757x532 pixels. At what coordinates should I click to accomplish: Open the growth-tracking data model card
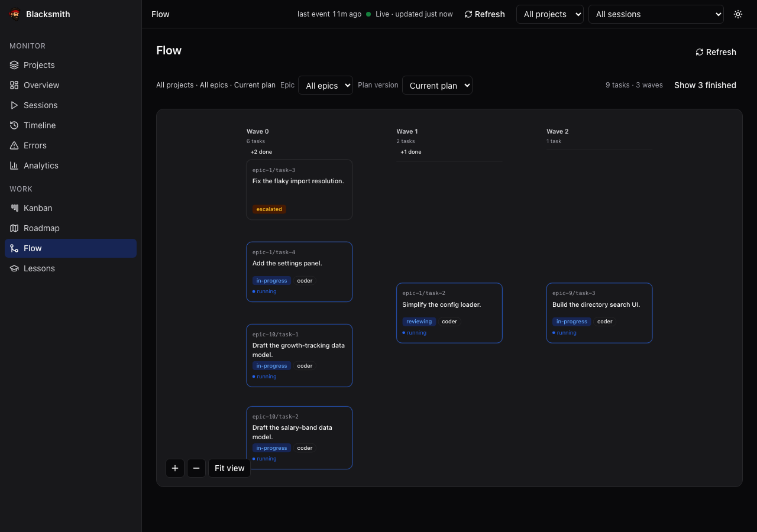(x=299, y=355)
